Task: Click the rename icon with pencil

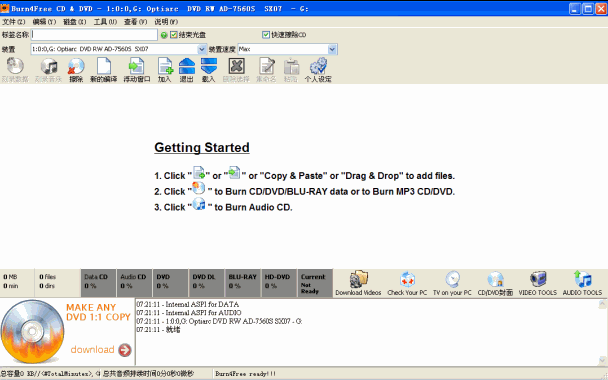Action: pyautogui.click(x=266, y=66)
